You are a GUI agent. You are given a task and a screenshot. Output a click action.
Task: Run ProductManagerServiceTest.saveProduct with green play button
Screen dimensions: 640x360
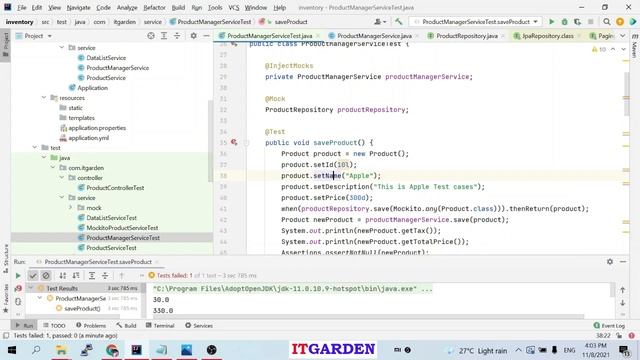pyautogui.click(x=551, y=22)
